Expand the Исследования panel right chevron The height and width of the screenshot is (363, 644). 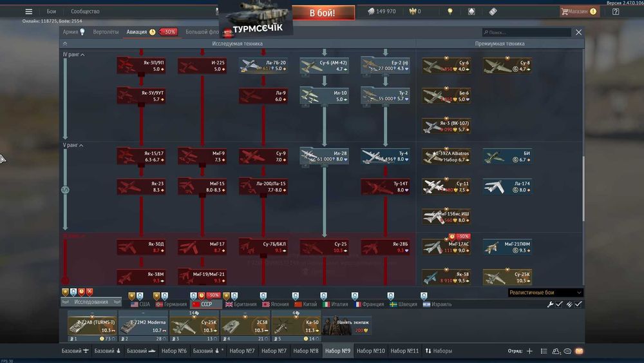coord(117,302)
